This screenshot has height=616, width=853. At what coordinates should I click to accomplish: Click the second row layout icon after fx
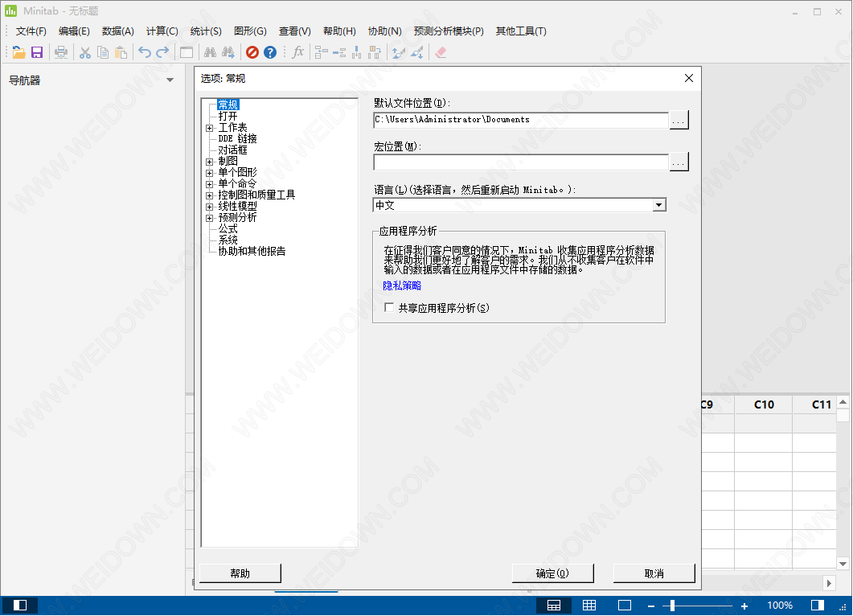coord(339,52)
